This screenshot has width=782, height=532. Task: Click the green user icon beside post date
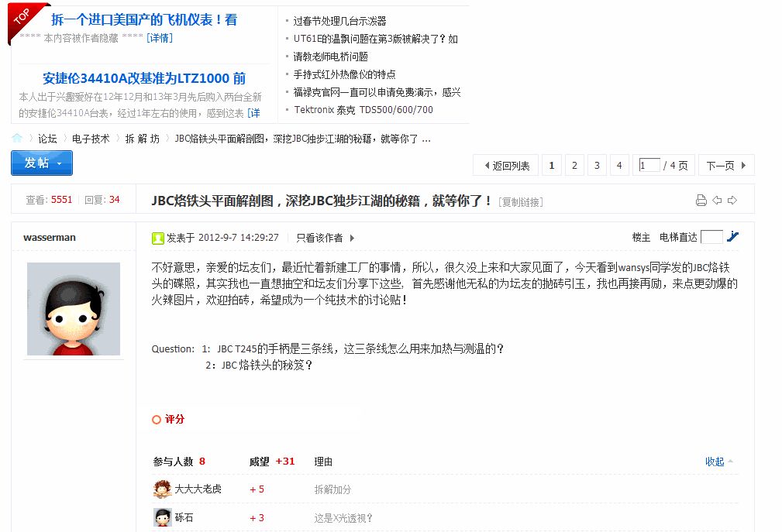tap(157, 238)
